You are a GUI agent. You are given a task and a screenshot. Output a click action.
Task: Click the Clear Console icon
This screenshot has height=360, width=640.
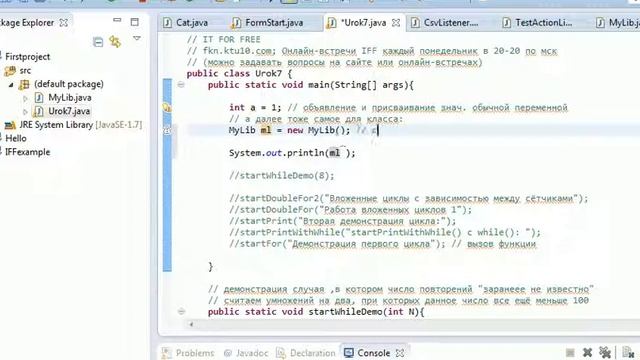click(x=628, y=353)
